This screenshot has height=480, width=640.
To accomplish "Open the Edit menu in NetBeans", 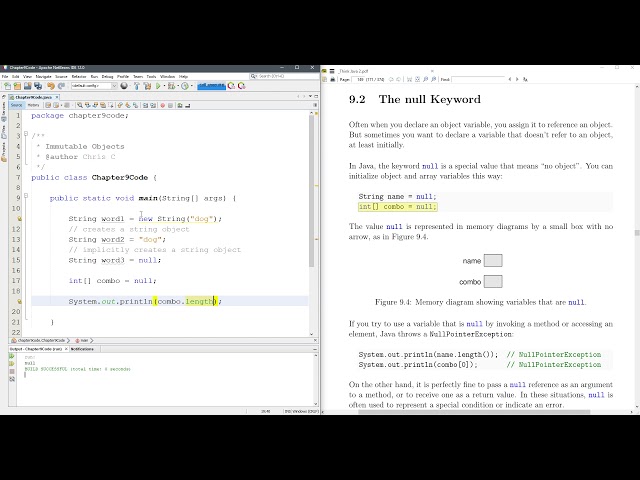I will (x=16, y=76).
